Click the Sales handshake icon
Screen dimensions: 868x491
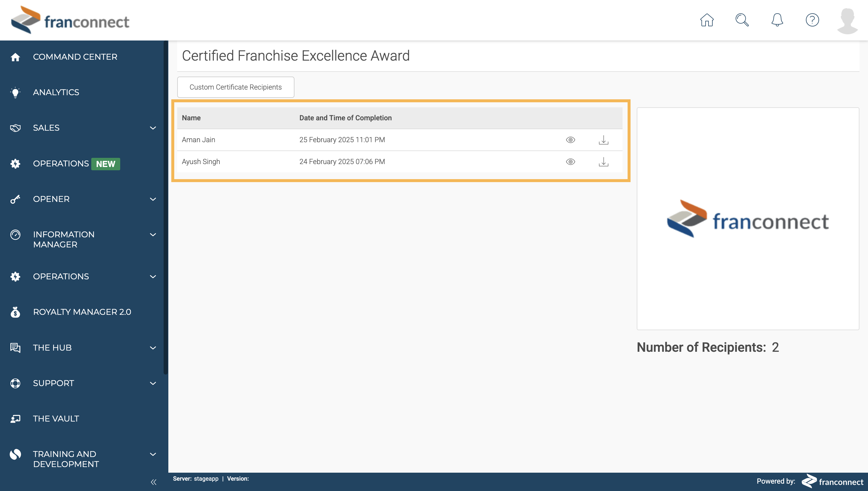[15, 128]
